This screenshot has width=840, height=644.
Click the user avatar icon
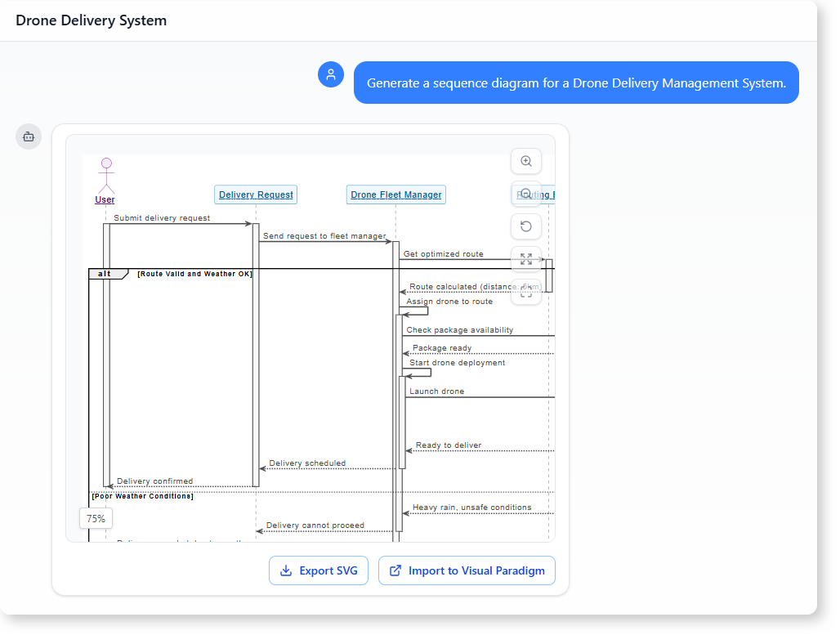(x=331, y=74)
